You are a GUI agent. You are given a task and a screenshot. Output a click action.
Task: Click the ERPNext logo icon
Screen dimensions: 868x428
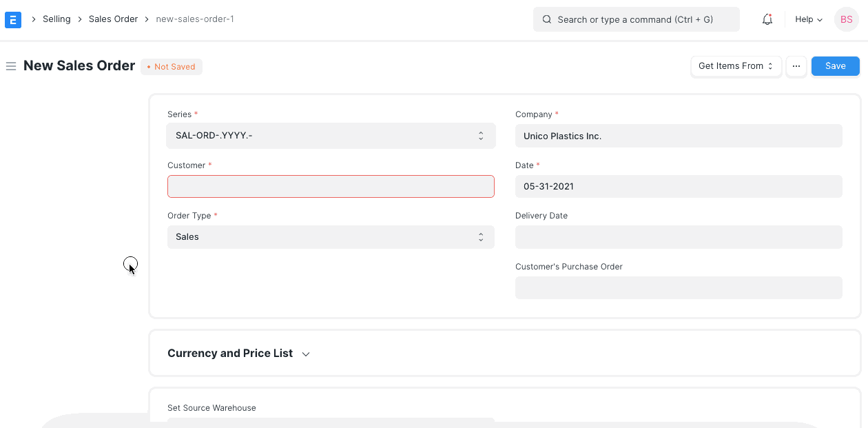point(13,19)
